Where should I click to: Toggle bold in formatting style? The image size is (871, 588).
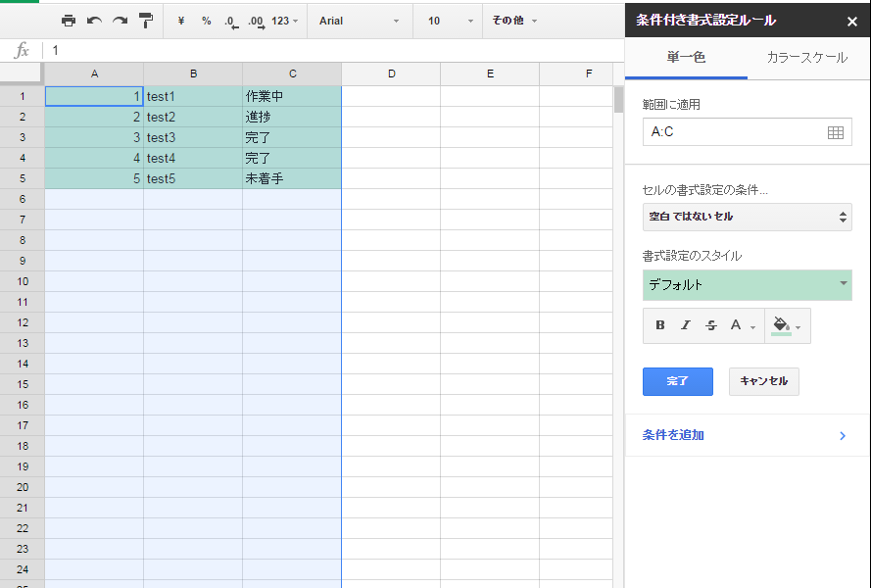pos(660,325)
